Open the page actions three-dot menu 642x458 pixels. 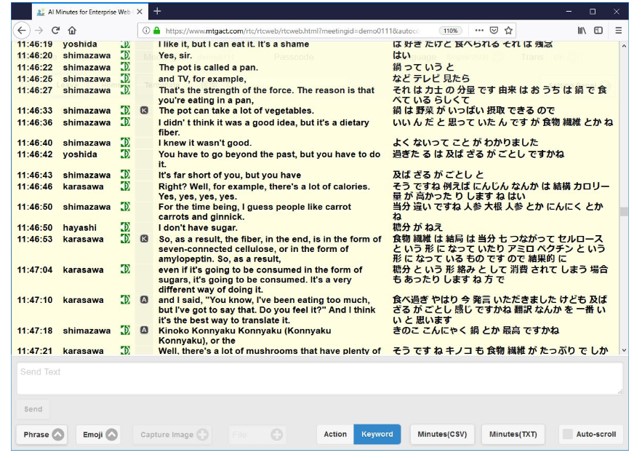[x=479, y=30]
